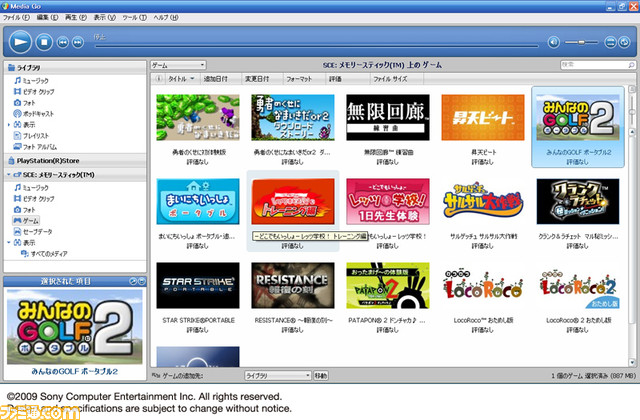Select ミュージック under メモリースティック
The height and width of the screenshot is (420, 640).
(x=31, y=187)
